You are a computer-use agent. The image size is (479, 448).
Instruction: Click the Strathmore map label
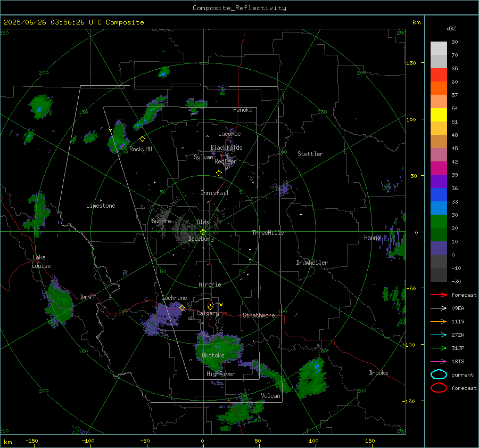(259, 315)
